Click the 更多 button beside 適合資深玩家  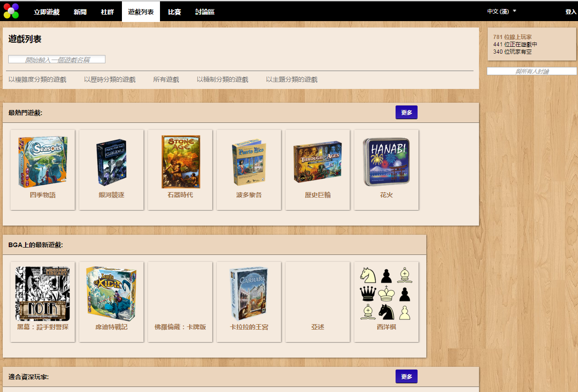[x=407, y=376]
